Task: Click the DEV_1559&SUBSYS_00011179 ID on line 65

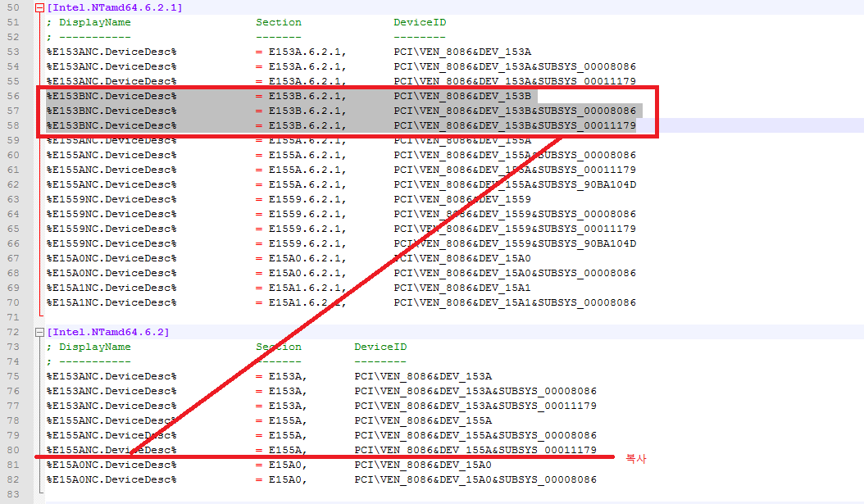Action: [515, 229]
